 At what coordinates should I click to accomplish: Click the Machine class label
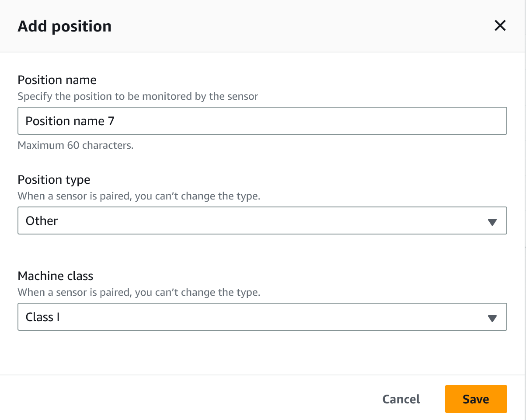coord(55,276)
